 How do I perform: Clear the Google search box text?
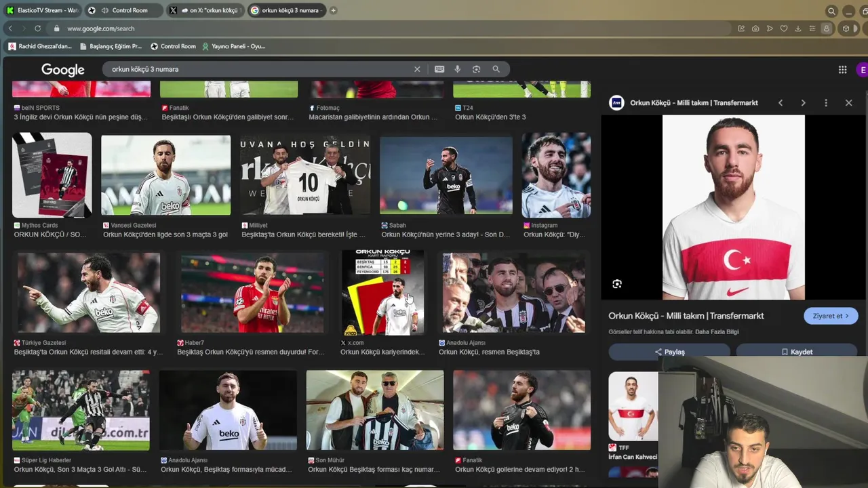coord(417,69)
